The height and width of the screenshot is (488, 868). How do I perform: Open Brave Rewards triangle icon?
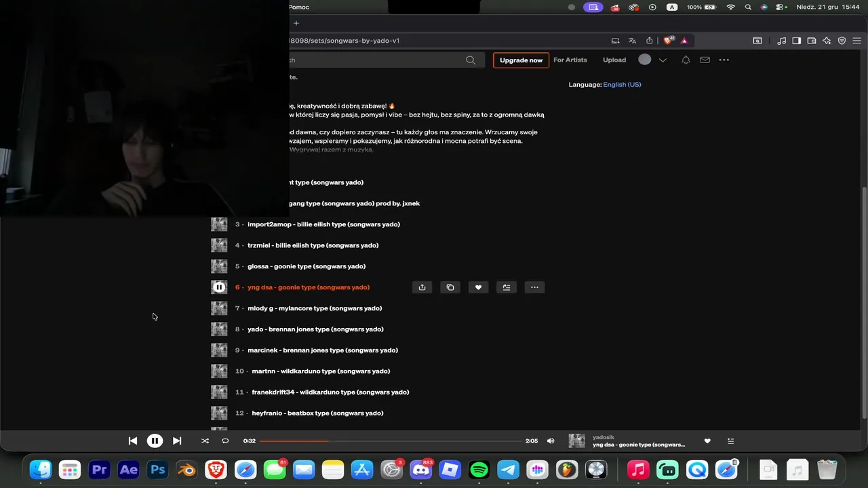click(684, 41)
